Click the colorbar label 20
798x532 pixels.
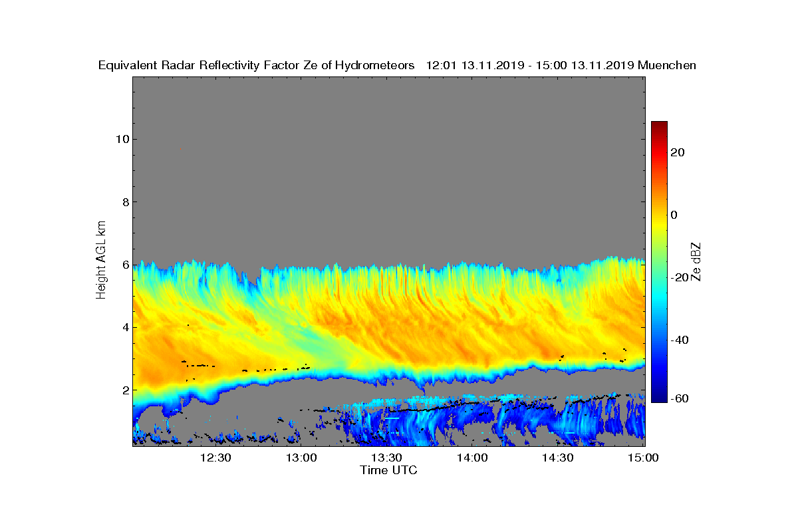point(677,152)
